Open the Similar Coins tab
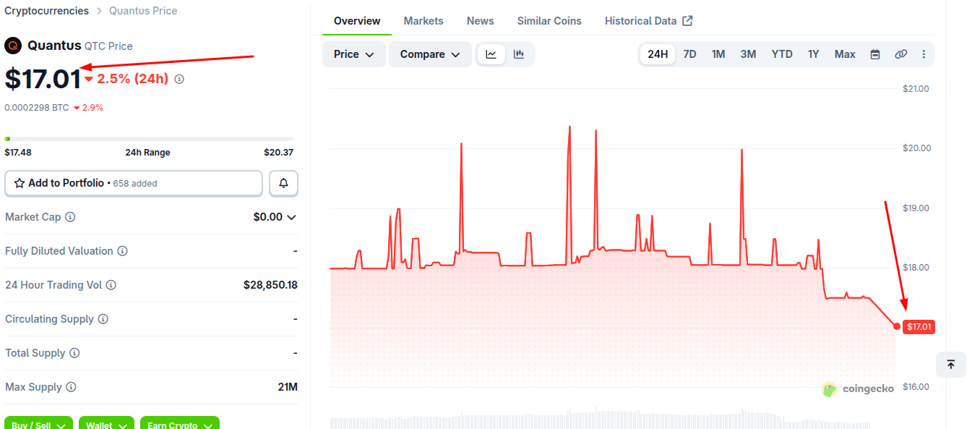980x429 pixels. [549, 21]
